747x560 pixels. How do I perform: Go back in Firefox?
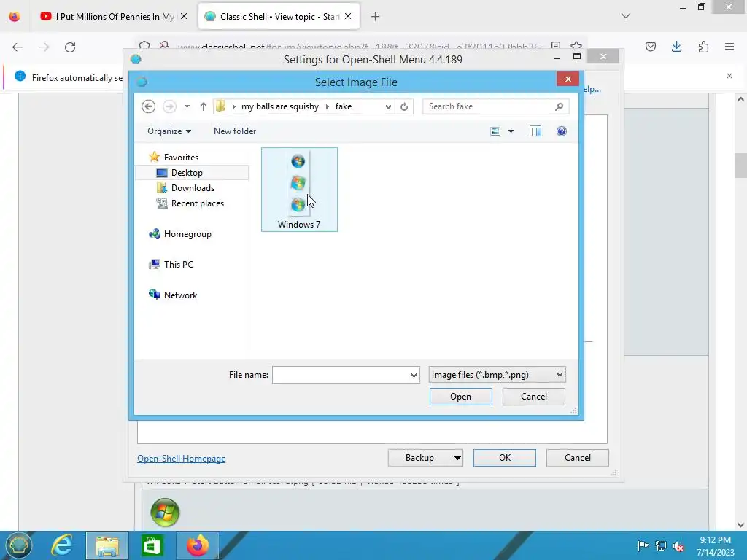18,47
